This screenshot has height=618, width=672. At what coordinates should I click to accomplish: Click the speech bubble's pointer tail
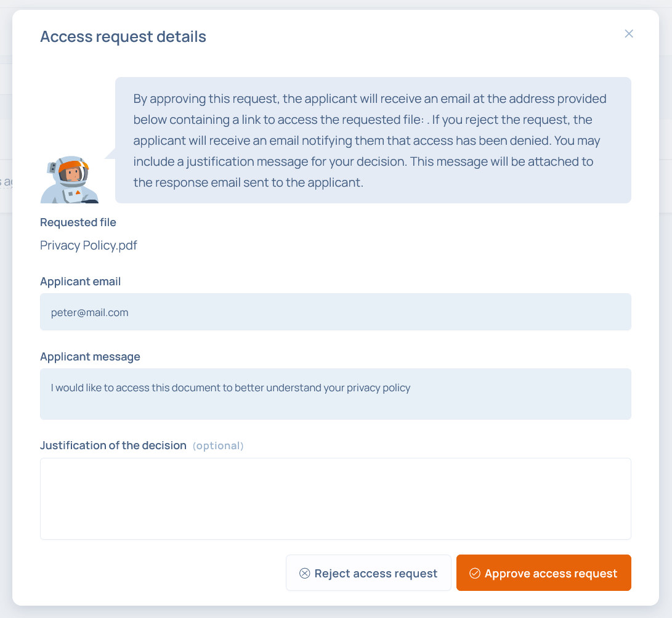coord(111,154)
